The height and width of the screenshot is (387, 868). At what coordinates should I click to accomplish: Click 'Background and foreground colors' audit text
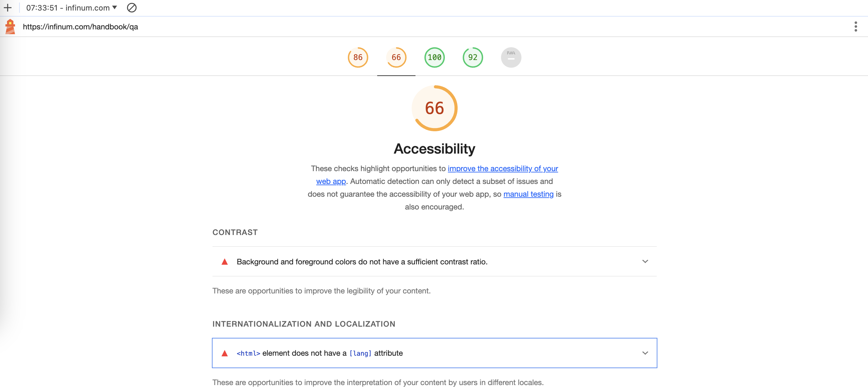362,262
